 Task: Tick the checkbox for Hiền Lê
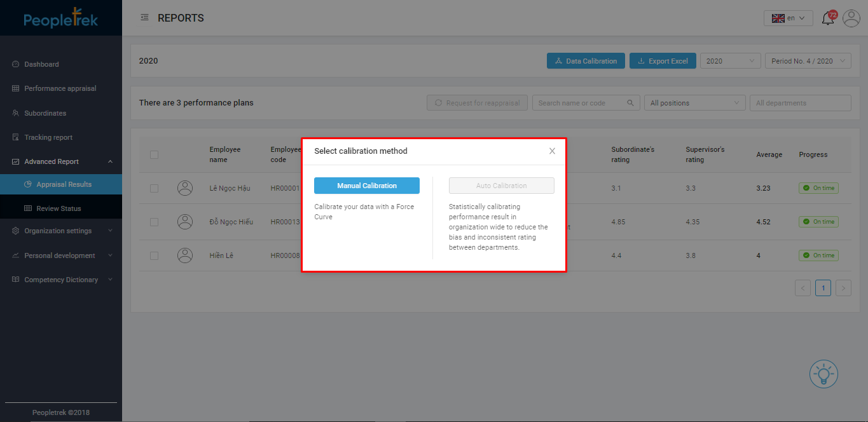(154, 255)
